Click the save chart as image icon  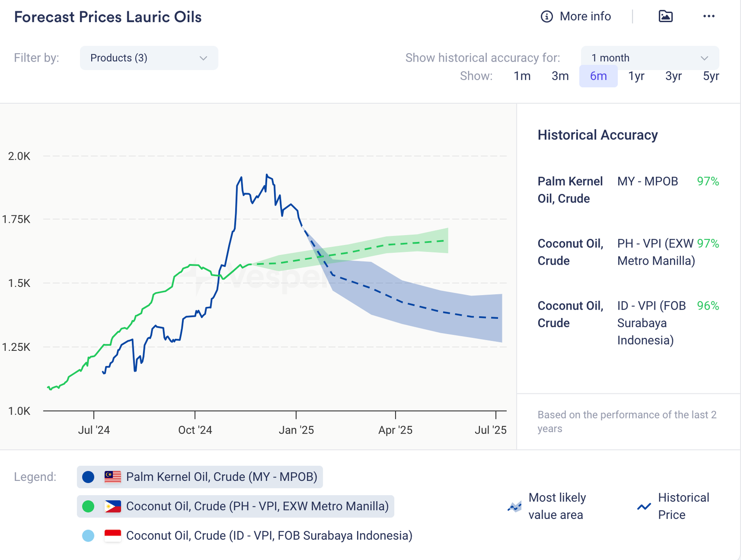tap(666, 16)
